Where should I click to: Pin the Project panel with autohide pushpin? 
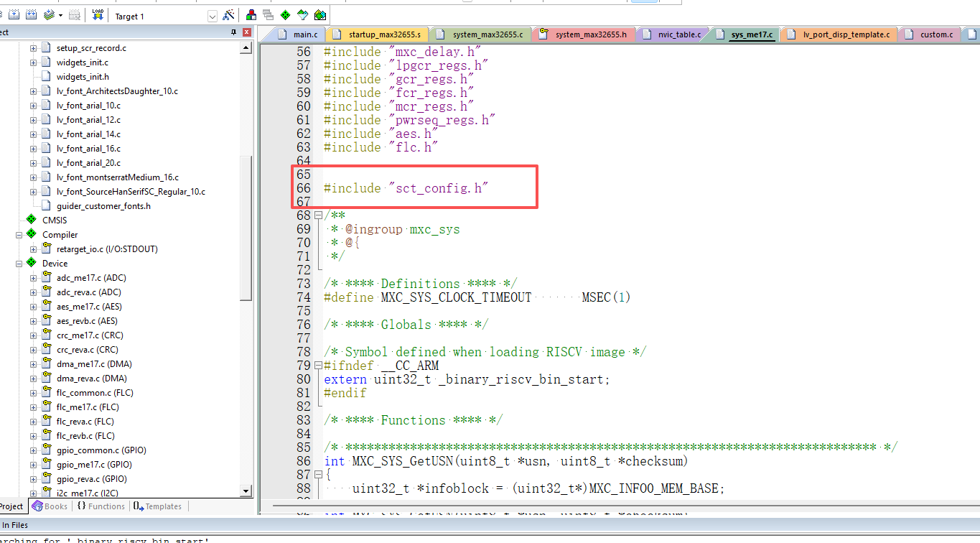(x=233, y=32)
